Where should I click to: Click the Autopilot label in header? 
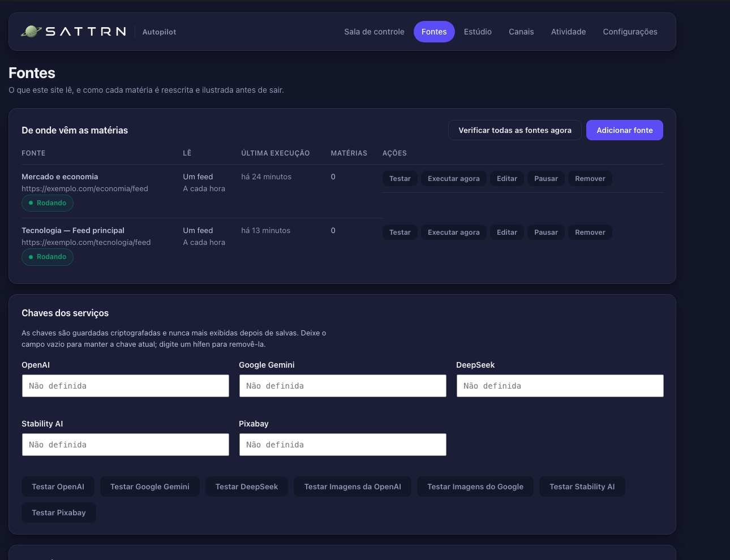click(x=159, y=32)
